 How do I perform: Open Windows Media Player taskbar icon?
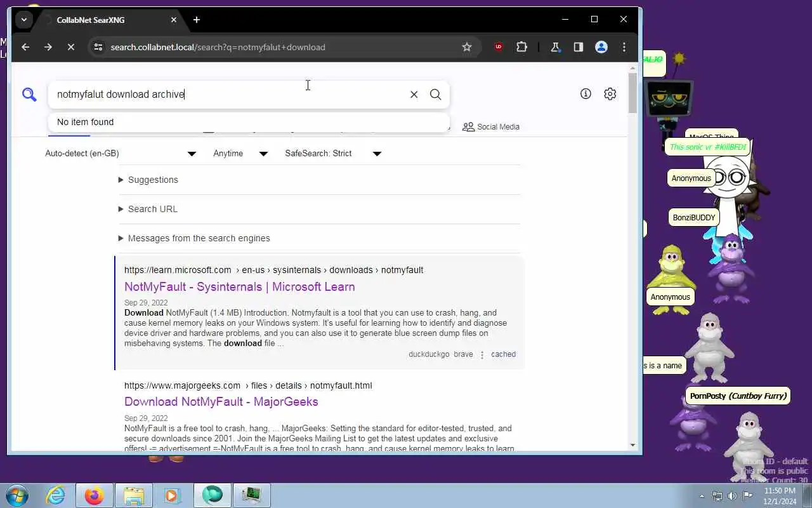tap(173, 495)
